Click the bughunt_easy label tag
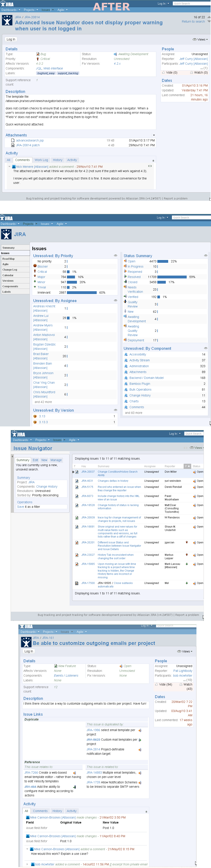Viewport: 211px width, 868px height. (x=46, y=73)
